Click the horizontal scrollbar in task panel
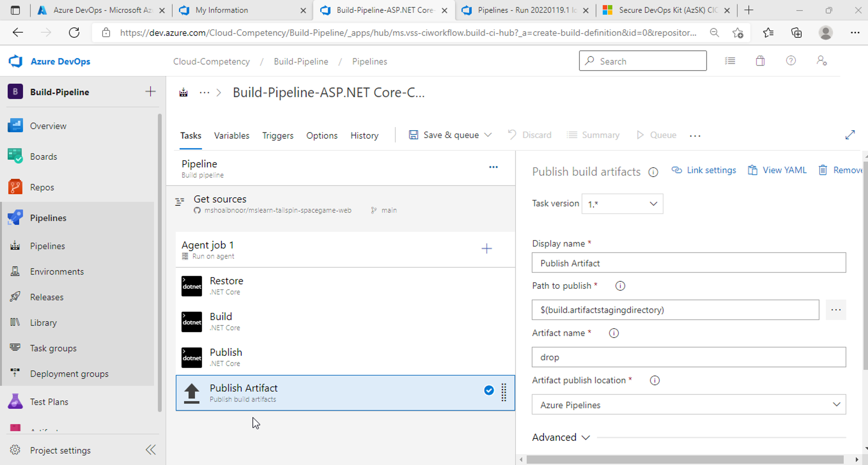The height and width of the screenshot is (465, 868). coord(685,459)
